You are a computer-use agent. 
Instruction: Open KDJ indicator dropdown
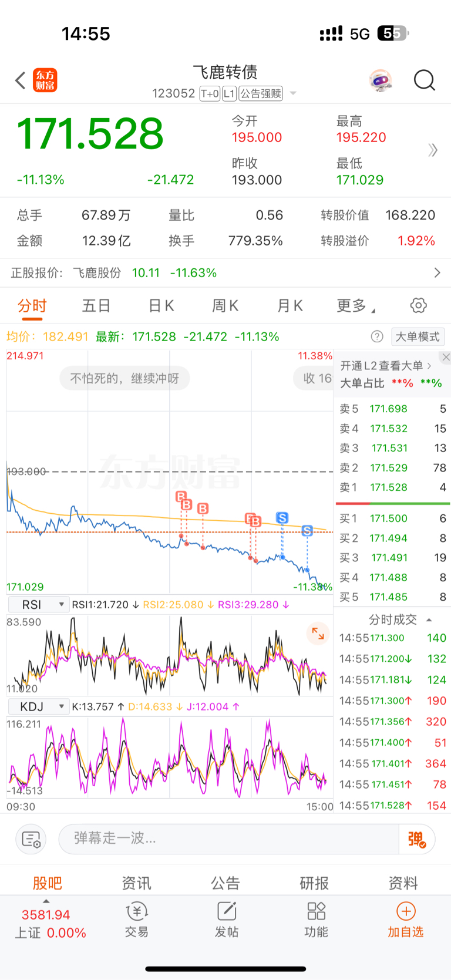(x=38, y=707)
